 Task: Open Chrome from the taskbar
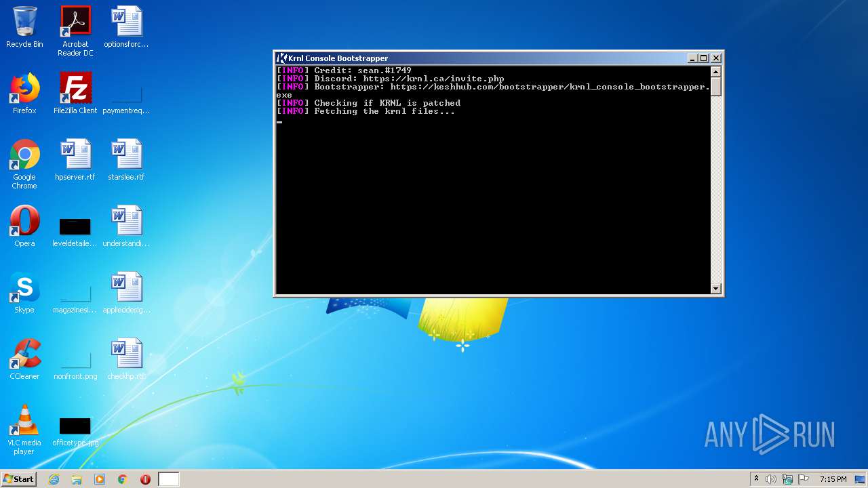123,479
